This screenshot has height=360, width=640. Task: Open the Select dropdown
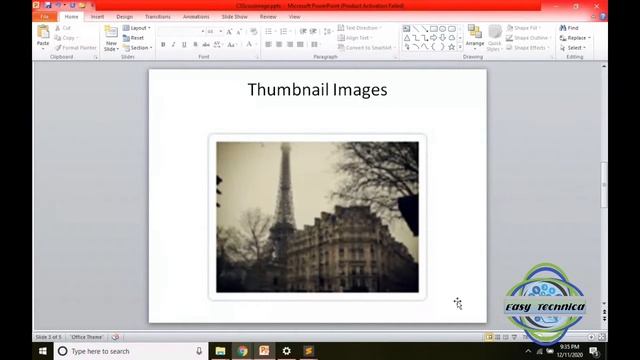573,48
